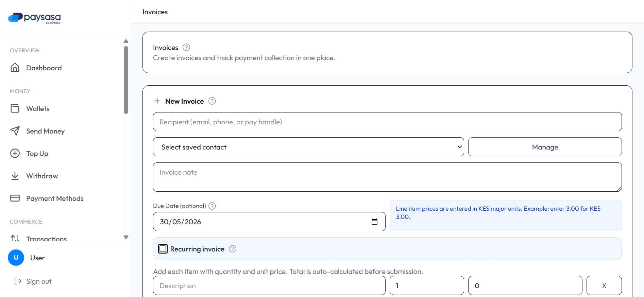Expand the Select saved contact dropdown
The width and height of the screenshot is (644, 297).
click(308, 147)
